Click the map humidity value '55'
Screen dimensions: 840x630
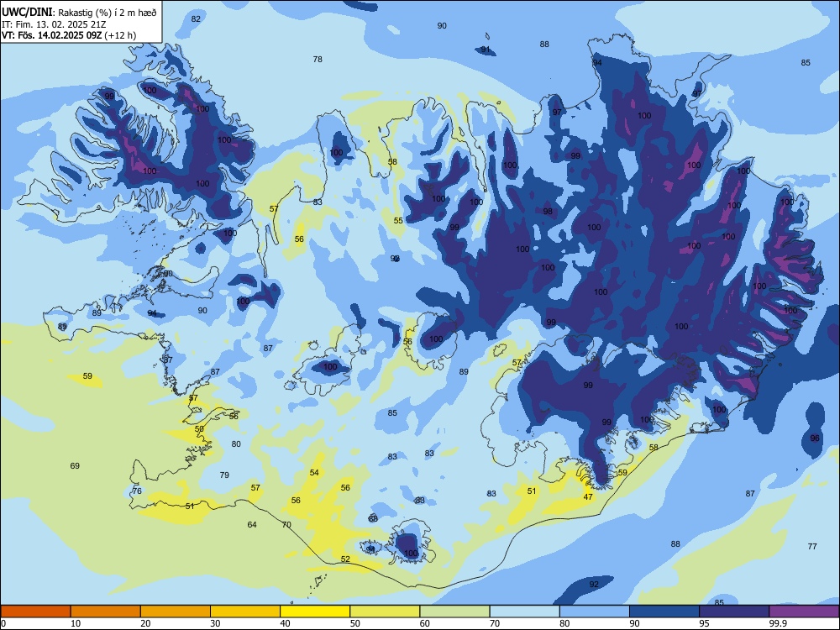[398, 221]
